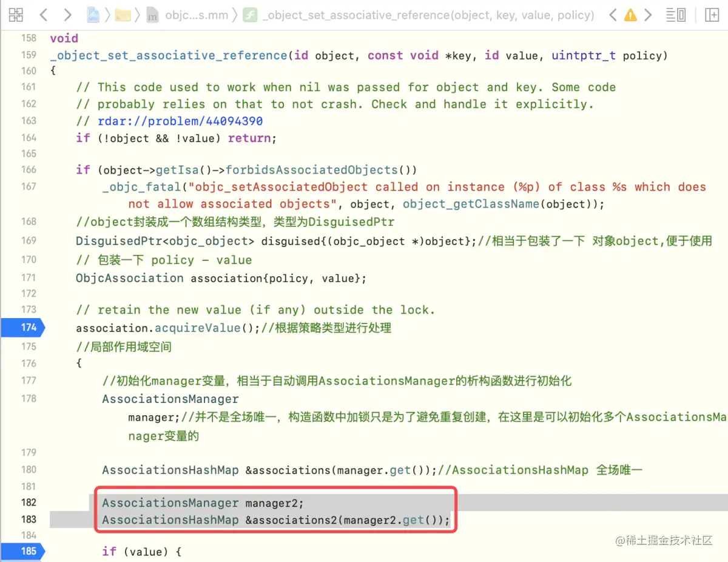Click 'uintptr_t' in the function signature
Screen dimensions: 728x562
(x=584, y=55)
